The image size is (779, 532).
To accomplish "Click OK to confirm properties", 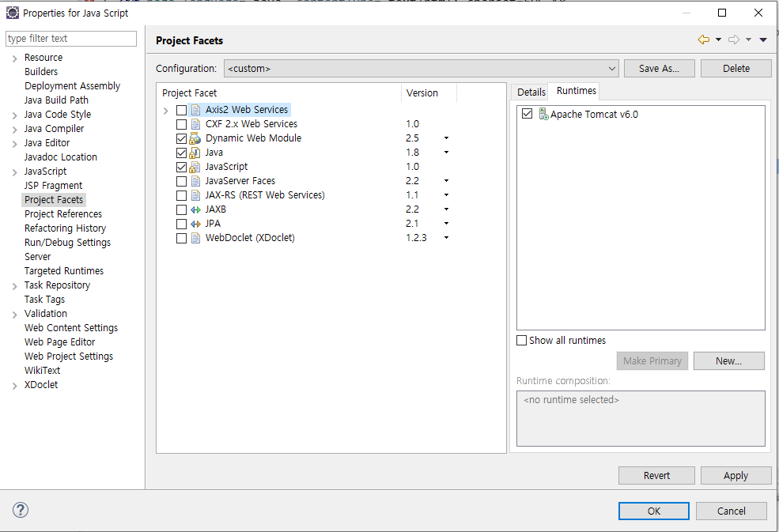I will pyautogui.click(x=654, y=511).
